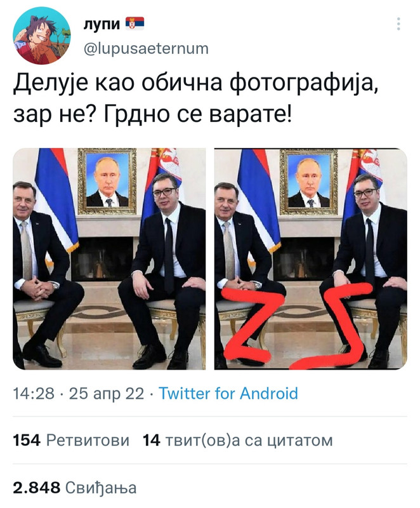View the 154 Ретвитови list

pos(71,440)
